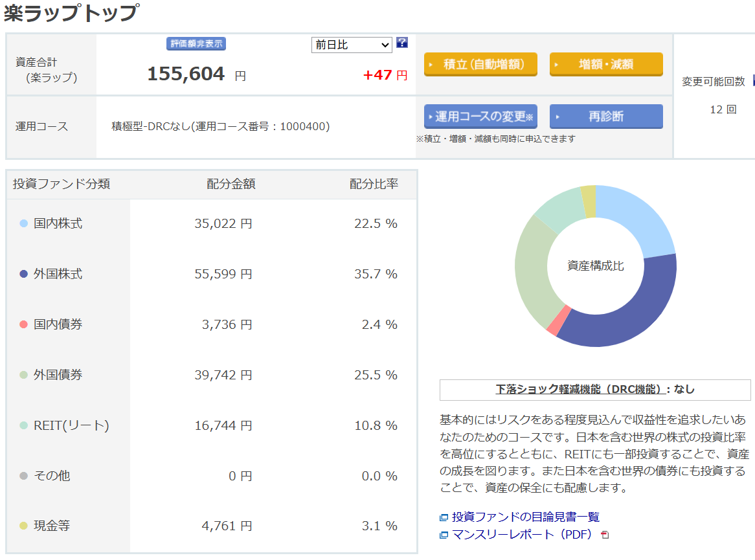Click the light blue 国内株式 legend dot

pyautogui.click(x=24, y=223)
